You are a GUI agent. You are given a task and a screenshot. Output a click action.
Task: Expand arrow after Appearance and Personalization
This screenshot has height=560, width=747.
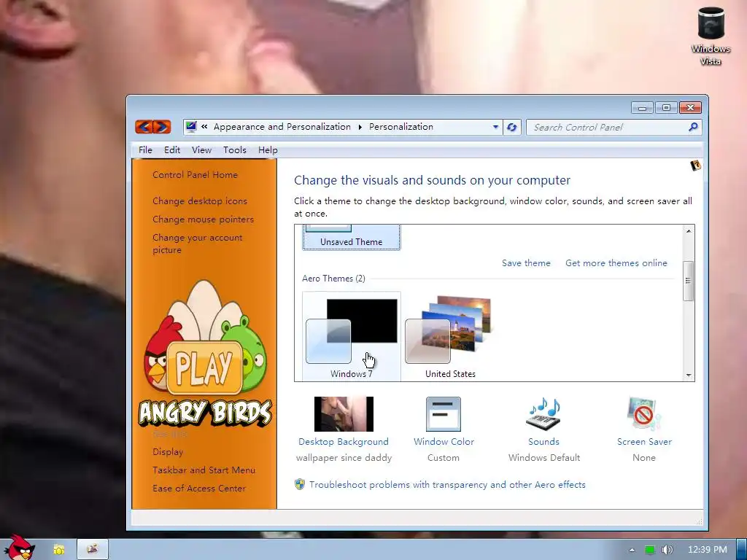(360, 127)
